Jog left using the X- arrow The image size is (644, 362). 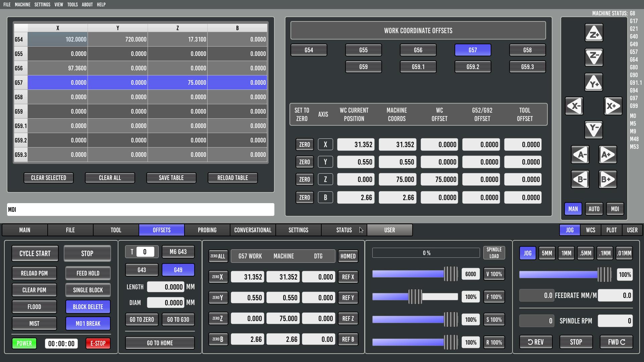click(574, 106)
